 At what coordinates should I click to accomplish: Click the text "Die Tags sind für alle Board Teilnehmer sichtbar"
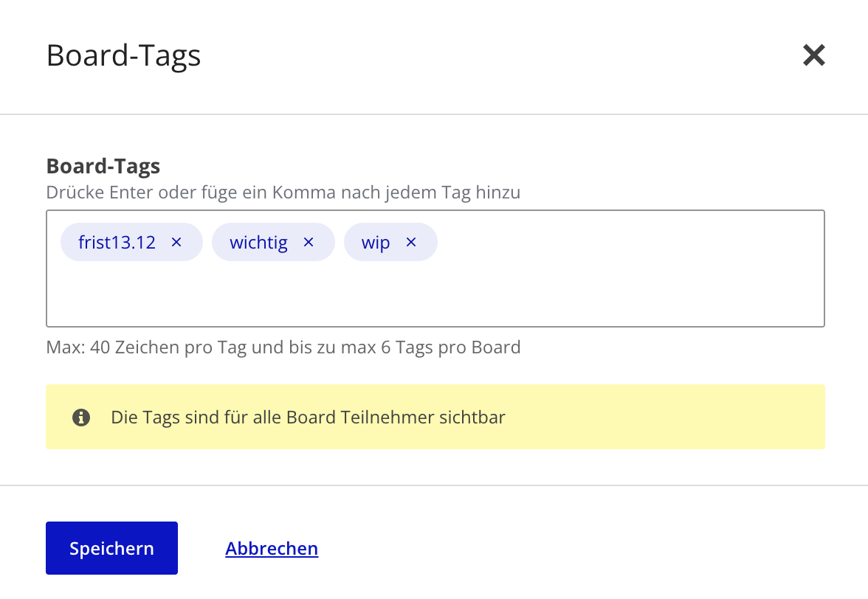tap(307, 417)
